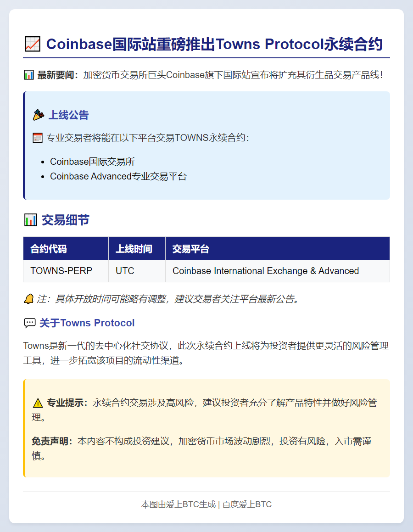Click the 合约代码 table header
Image resolution: width=413 pixels, height=532 pixels.
coord(66,248)
